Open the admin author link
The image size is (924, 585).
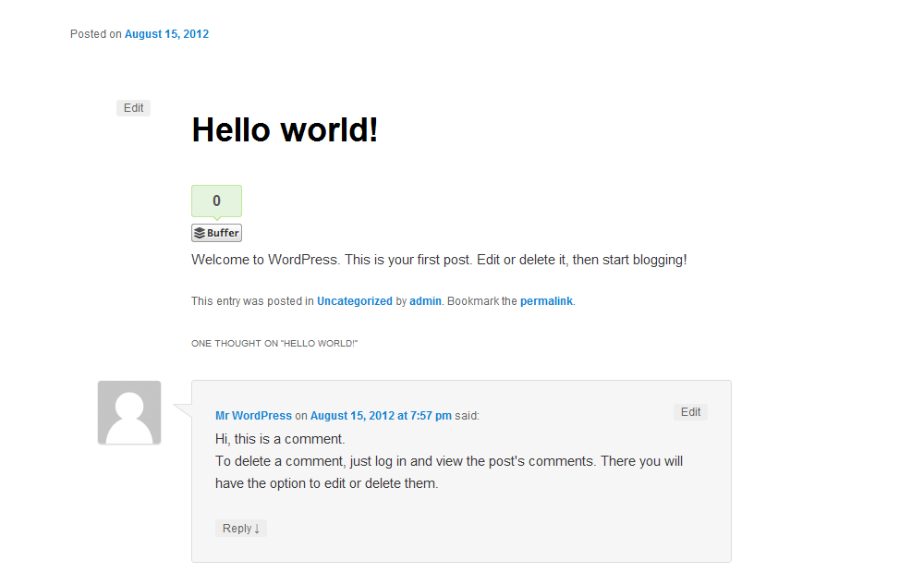pos(425,301)
